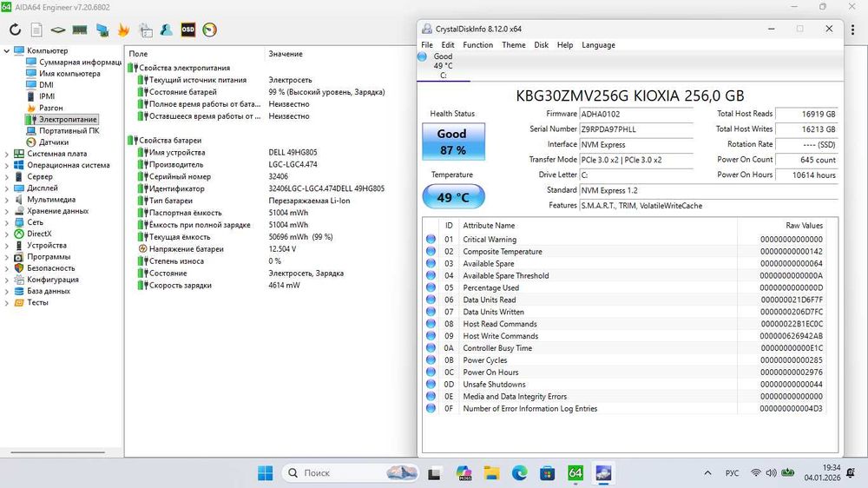The image size is (868, 488).
Task: Expand the Системная плата tree node
Action: (x=7, y=154)
